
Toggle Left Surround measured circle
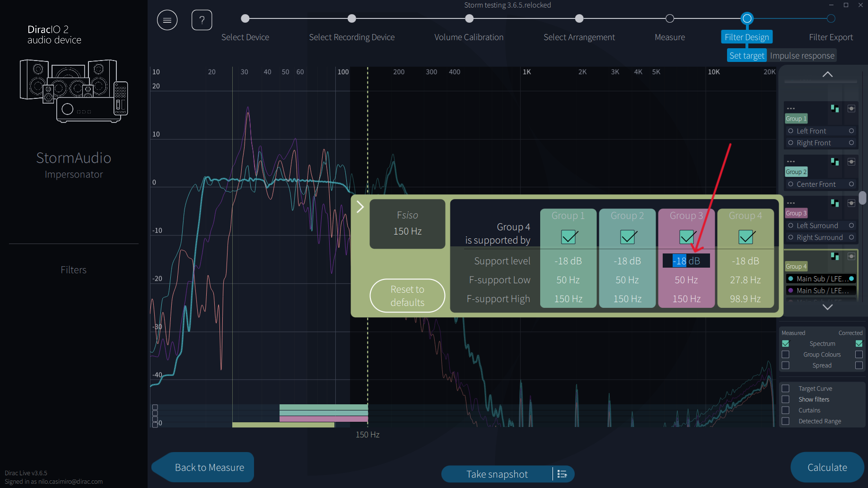(790, 226)
